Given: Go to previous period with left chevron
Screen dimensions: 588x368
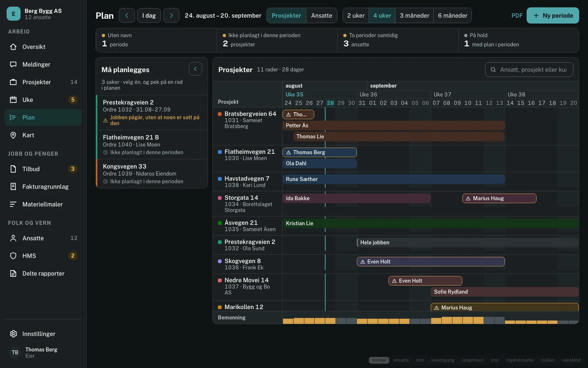Looking at the screenshot, I should point(127,15).
